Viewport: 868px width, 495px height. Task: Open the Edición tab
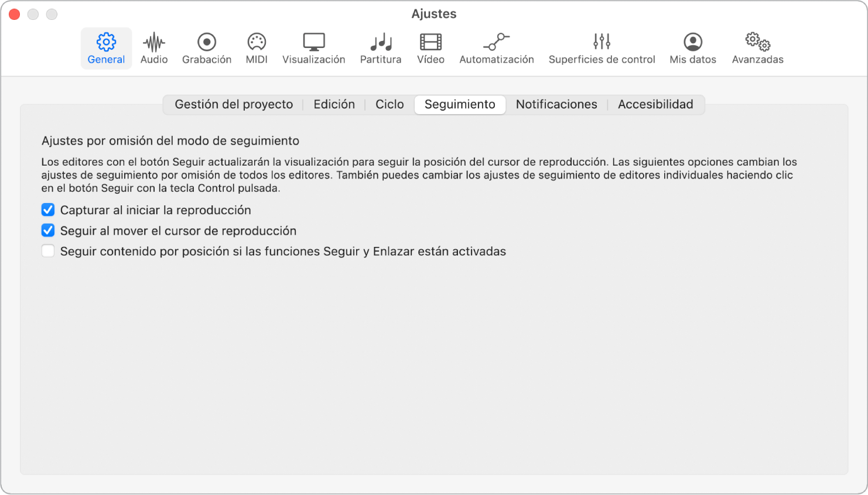point(334,104)
